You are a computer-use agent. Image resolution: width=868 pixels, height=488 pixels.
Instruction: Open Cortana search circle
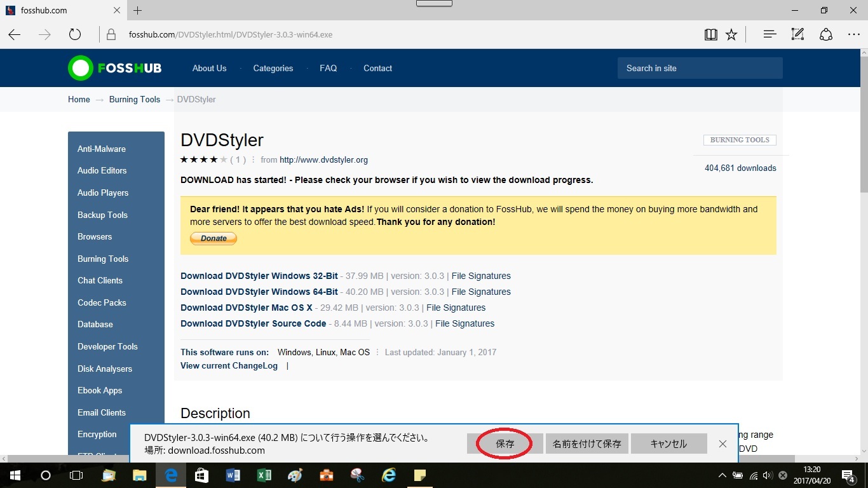[x=45, y=475]
